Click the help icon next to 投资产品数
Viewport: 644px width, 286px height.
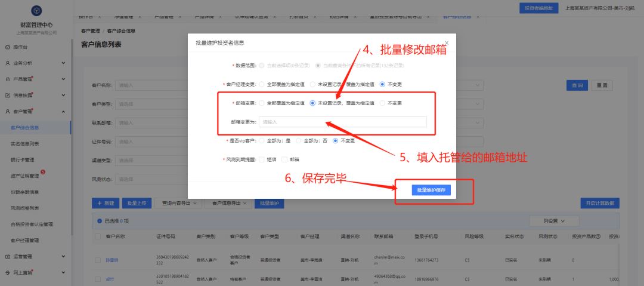click(x=597, y=237)
